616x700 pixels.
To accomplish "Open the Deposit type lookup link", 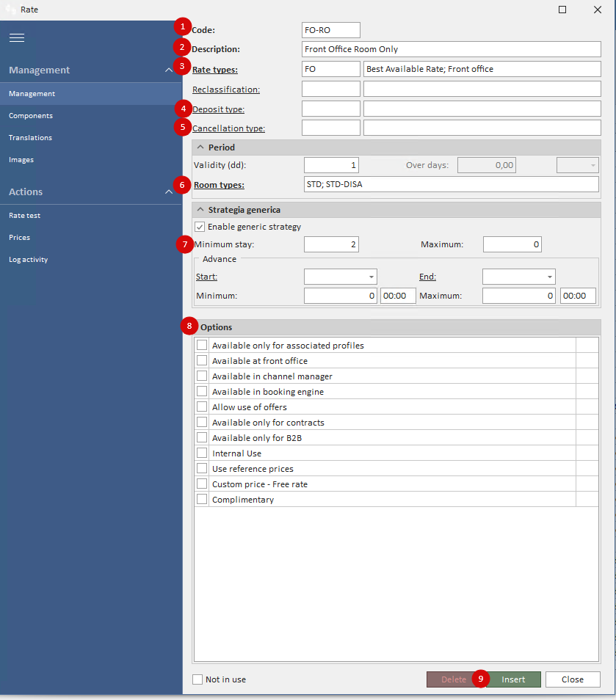I will (219, 109).
